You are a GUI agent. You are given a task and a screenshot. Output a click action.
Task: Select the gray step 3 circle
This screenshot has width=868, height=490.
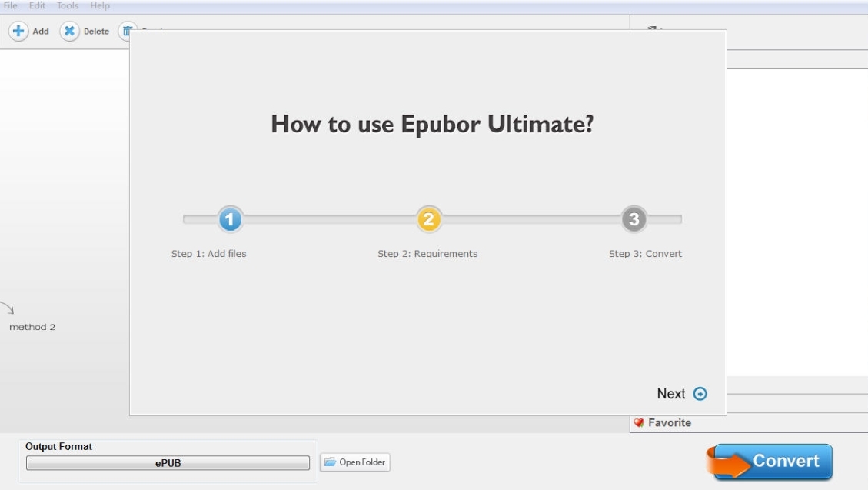click(x=634, y=219)
